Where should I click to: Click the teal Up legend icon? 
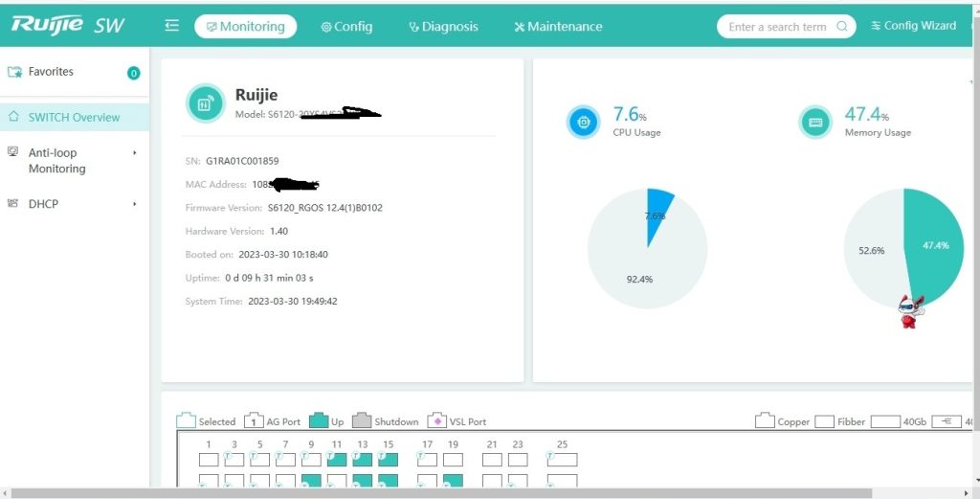click(x=319, y=420)
